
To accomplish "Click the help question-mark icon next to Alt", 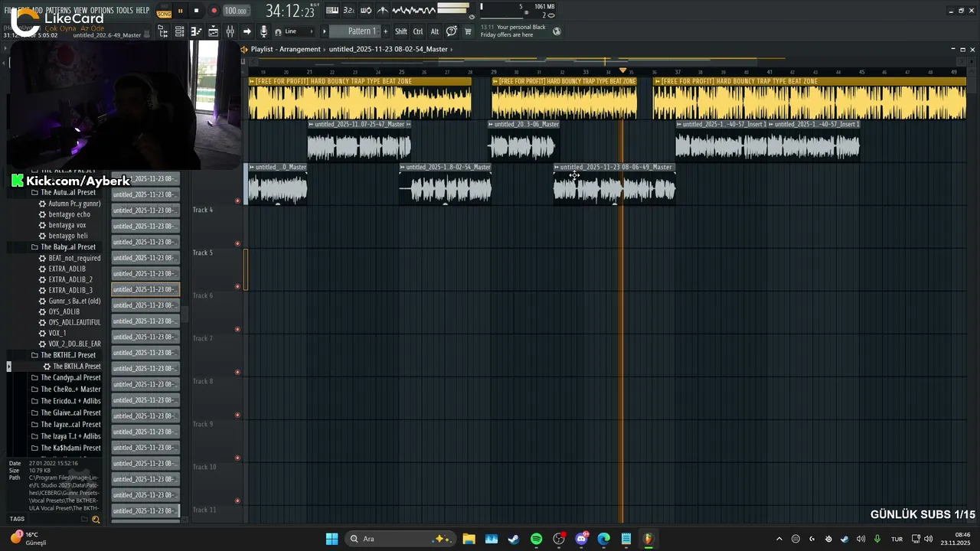I will 452,31.
